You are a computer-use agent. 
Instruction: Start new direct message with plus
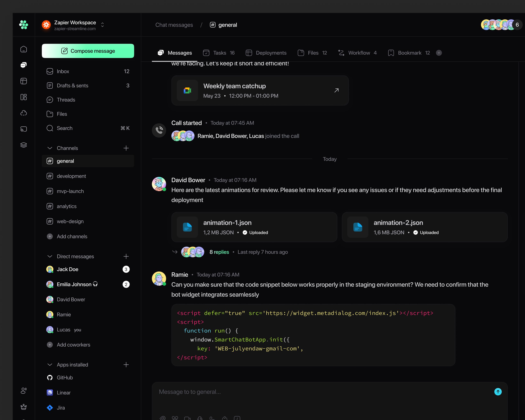(126, 256)
